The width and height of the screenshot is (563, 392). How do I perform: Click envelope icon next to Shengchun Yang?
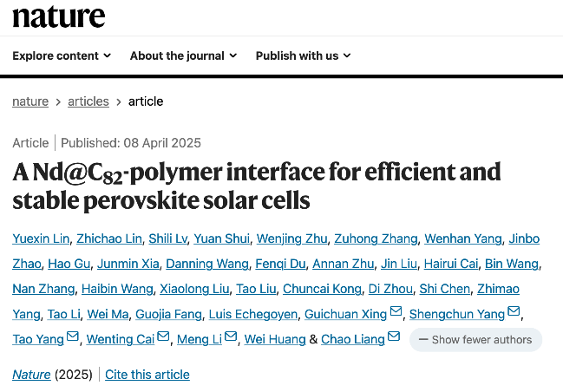click(x=514, y=313)
